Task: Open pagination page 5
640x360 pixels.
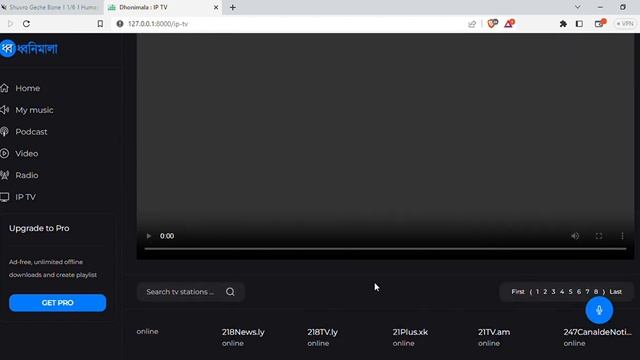Action: pos(570,292)
